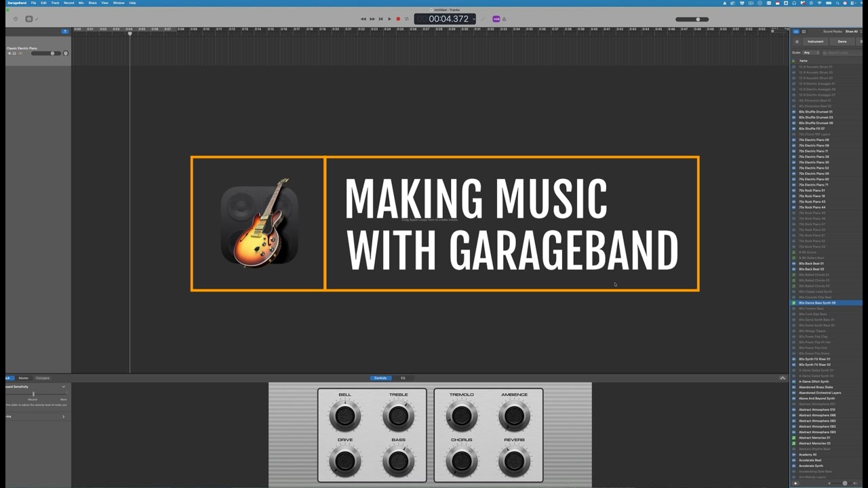The image size is (868, 488).
Task: Click the blue button atop the track header
Action: (65, 31)
